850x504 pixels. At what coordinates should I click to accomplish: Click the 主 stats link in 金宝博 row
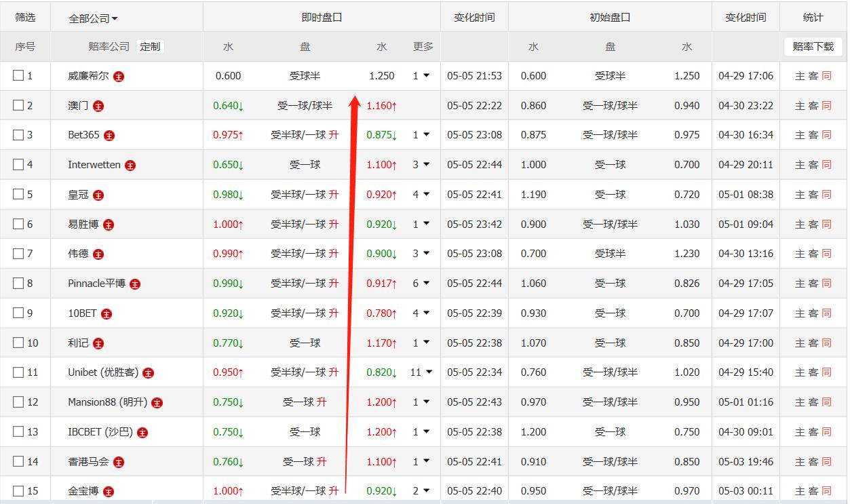click(800, 491)
